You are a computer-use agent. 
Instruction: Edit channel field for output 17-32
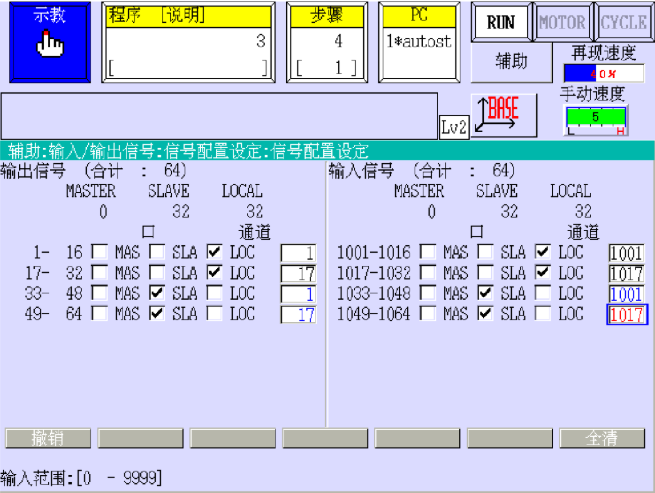[x=298, y=274]
